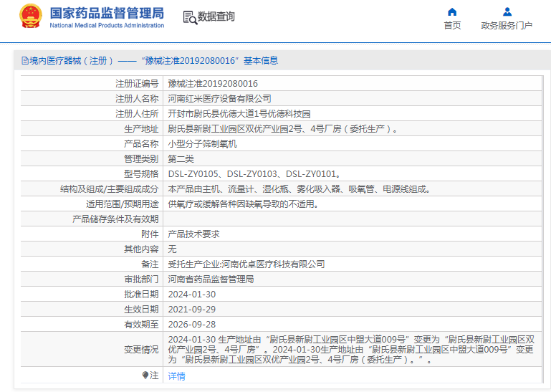
Task: Select effective date 2021-09-29
Action: pyautogui.click(x=192, y=310)
